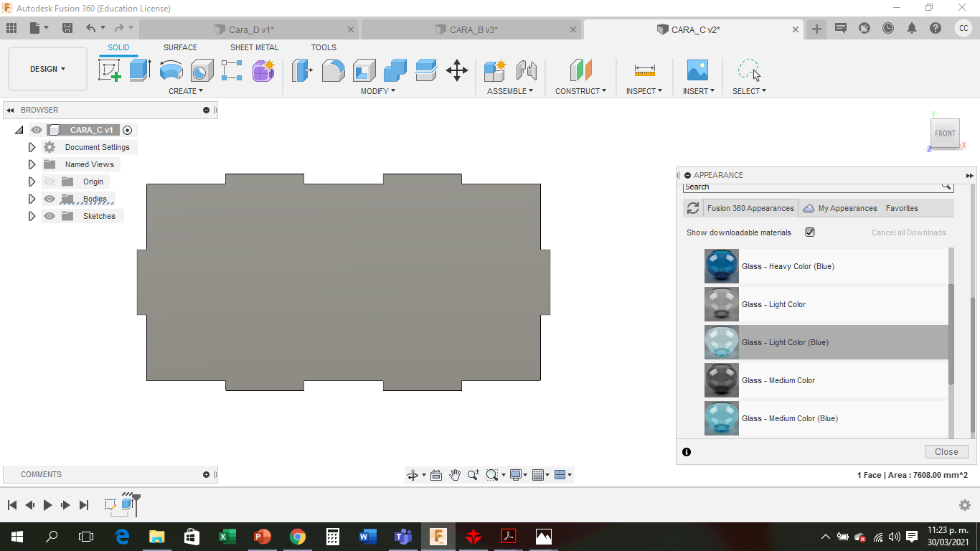The image size is (980, 551).
Task: Open a new design tab with plus button
Action: (x=816, y=29)
